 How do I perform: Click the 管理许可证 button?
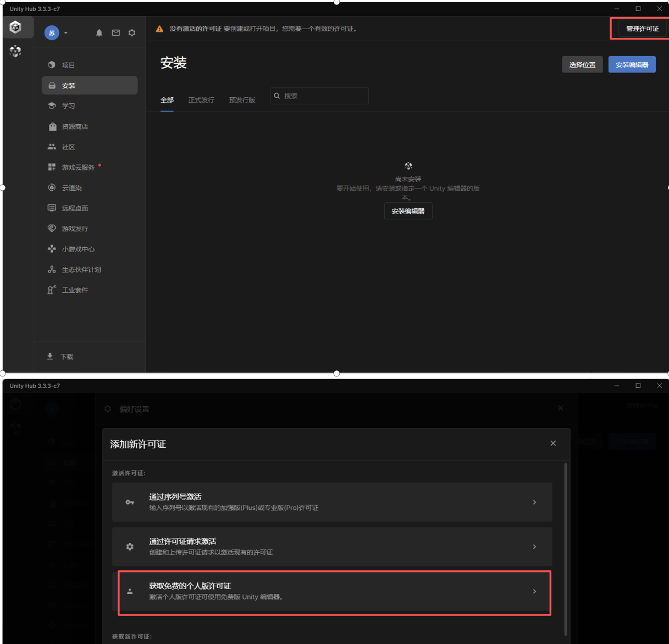click(642, 29)
